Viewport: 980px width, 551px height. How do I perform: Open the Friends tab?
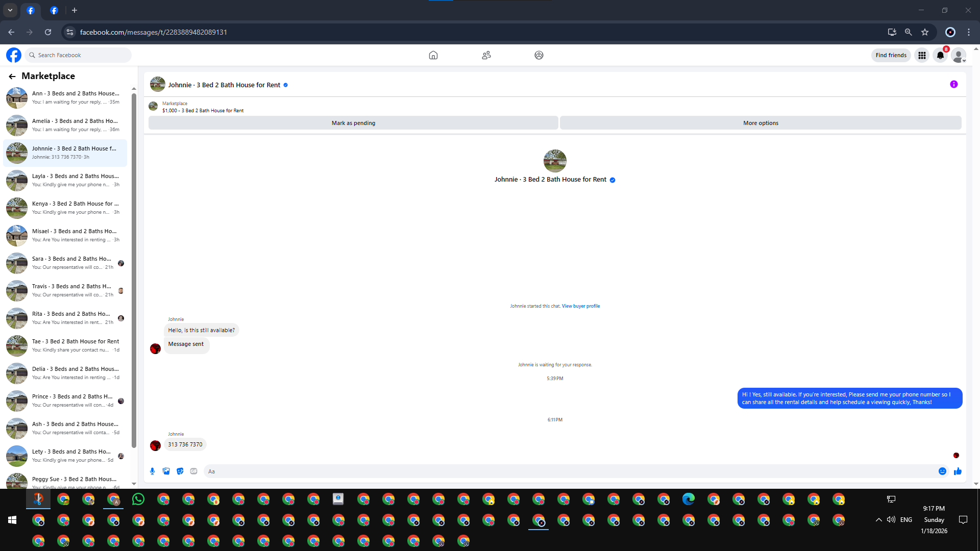[x=486, y=55]
